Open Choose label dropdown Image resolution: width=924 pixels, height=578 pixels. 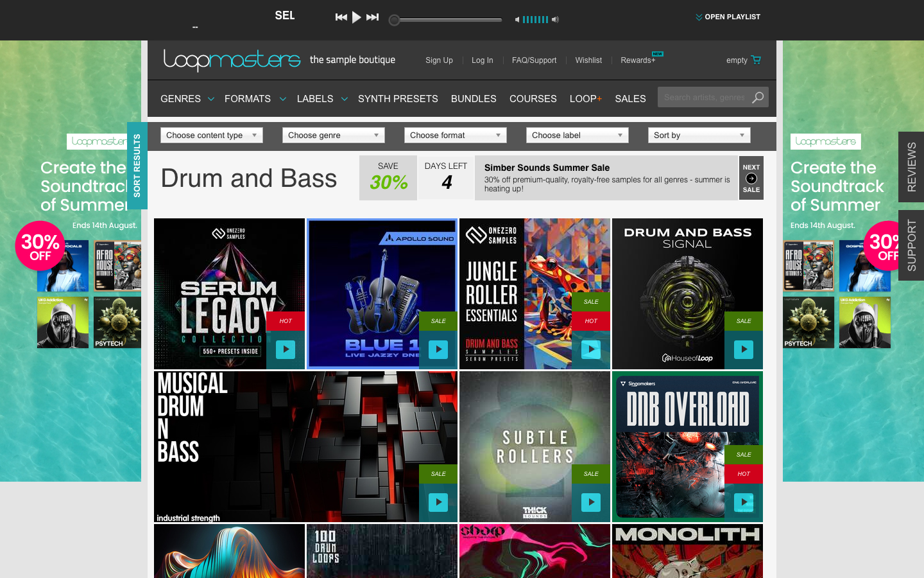tap(577, 135)
